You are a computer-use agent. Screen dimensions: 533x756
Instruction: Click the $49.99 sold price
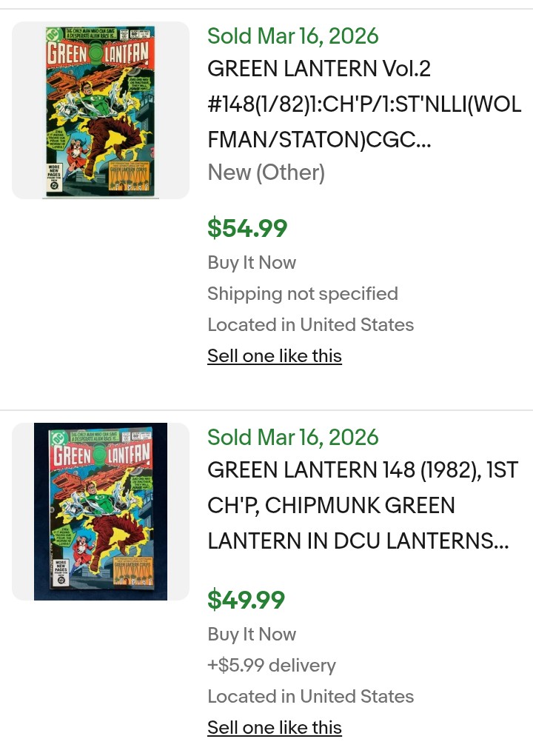pos(246,600)
